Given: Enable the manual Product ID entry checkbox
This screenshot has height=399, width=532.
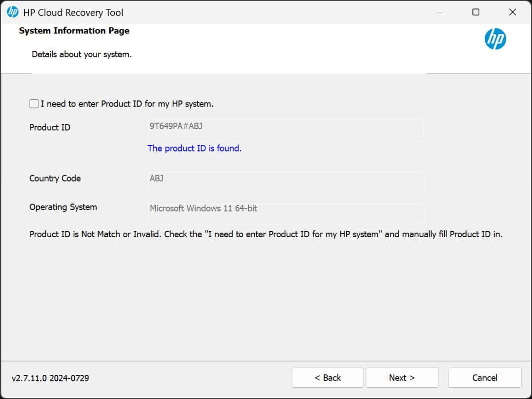Looking at the screenshot, I should (34, 104).
